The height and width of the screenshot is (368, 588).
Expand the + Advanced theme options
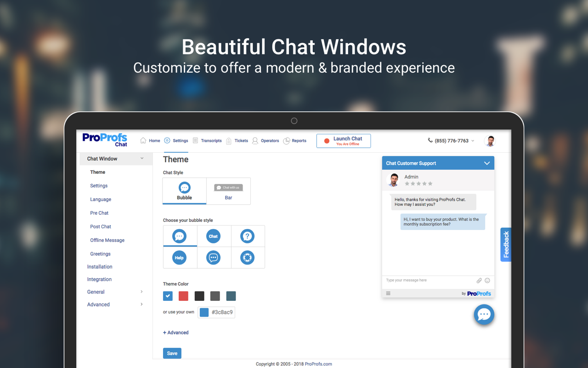click(175, 333)
